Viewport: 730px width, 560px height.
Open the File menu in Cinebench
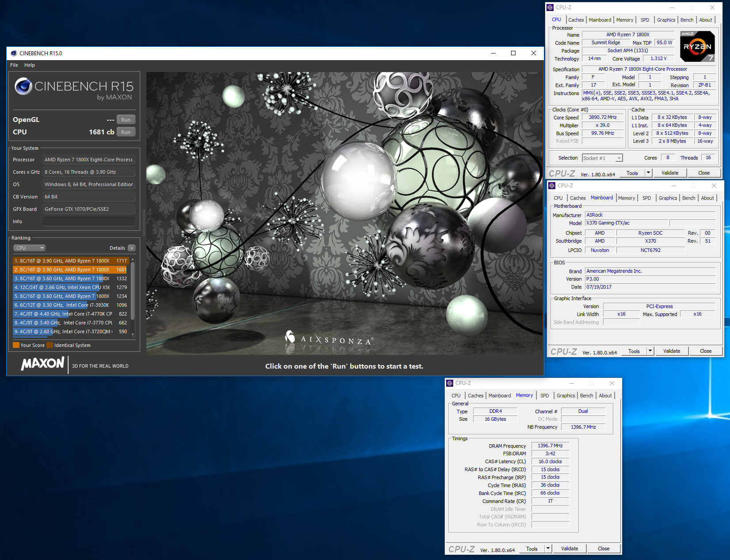pos(14,65)
